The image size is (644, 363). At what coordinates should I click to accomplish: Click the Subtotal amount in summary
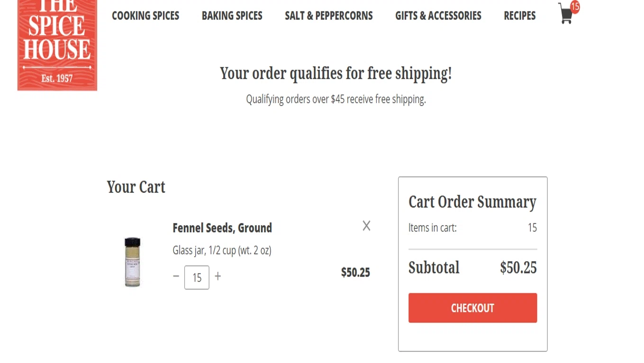tap(518, 268)
